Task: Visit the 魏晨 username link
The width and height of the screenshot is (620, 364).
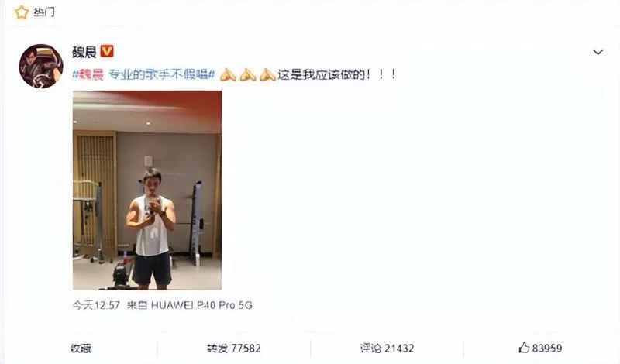Action: pyautogui.click(x=84, y=52)
